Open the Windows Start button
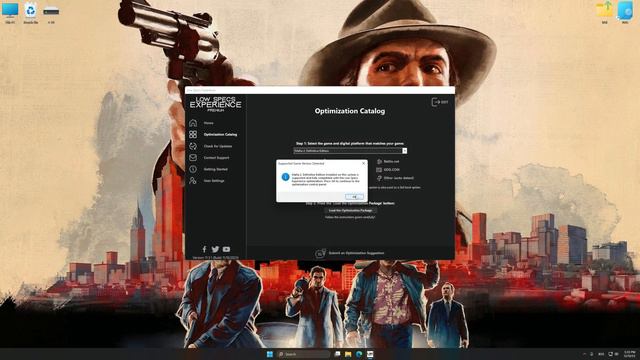640x360 pixels. [x=270, y=354]
